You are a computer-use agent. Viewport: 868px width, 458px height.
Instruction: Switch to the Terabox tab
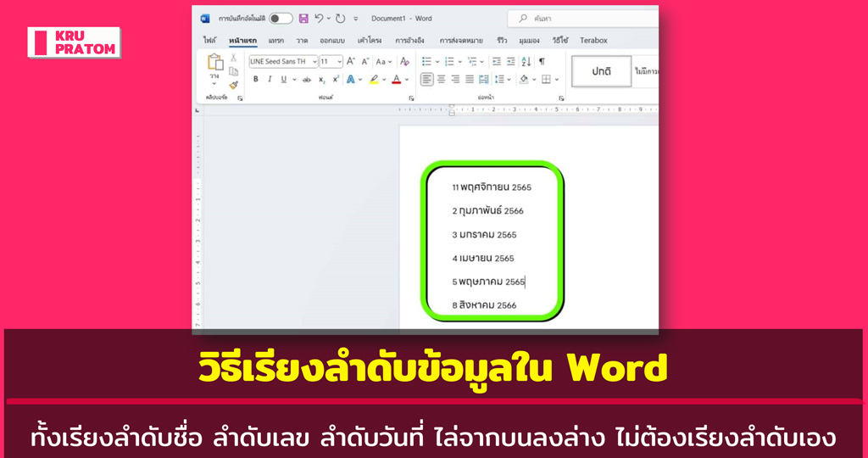click(x=593, y=41)
